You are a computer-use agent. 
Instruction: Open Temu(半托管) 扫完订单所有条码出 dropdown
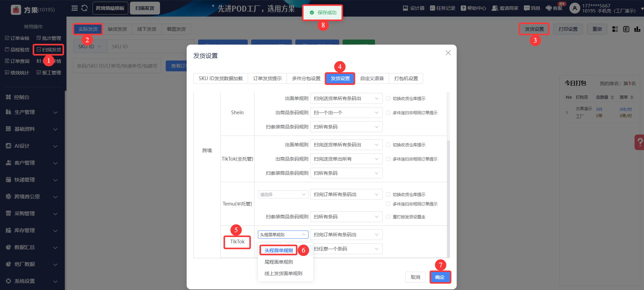click(346, 194)
